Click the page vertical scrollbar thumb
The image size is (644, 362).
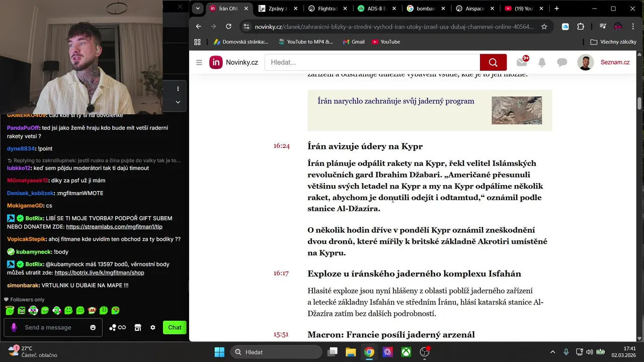pyautogui.click(x=640, y=103)
